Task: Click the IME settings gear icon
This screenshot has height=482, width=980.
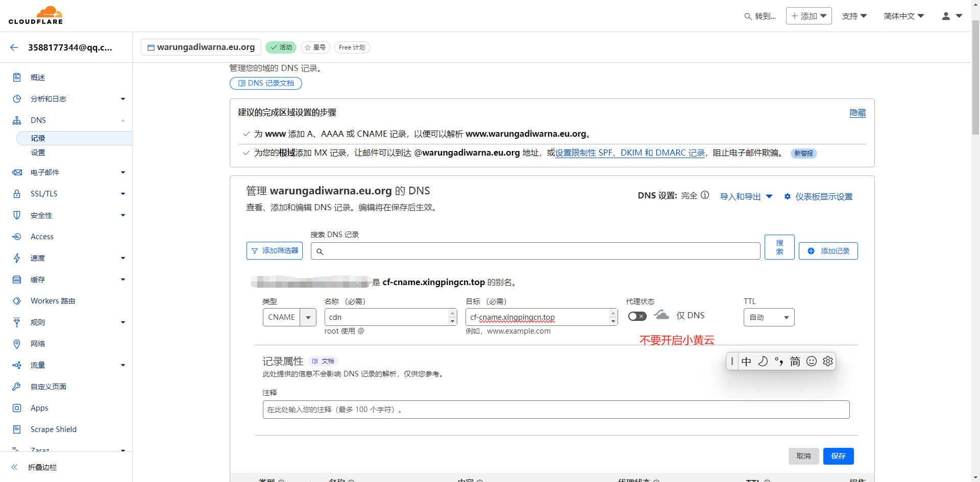Action: coord(828,361)
